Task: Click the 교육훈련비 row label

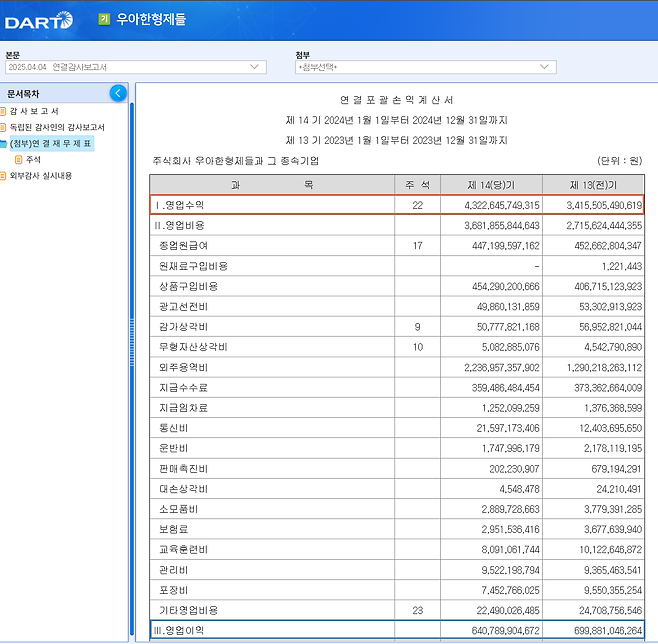Action: click(x=183, y=550)
